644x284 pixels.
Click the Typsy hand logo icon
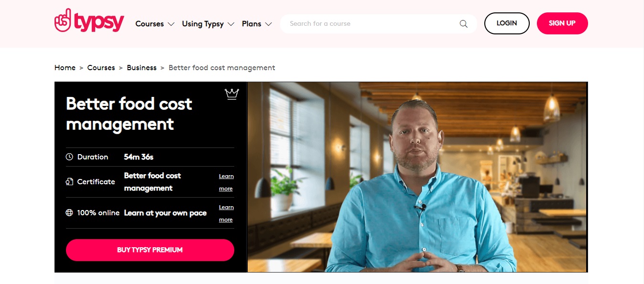pos(63,21)
